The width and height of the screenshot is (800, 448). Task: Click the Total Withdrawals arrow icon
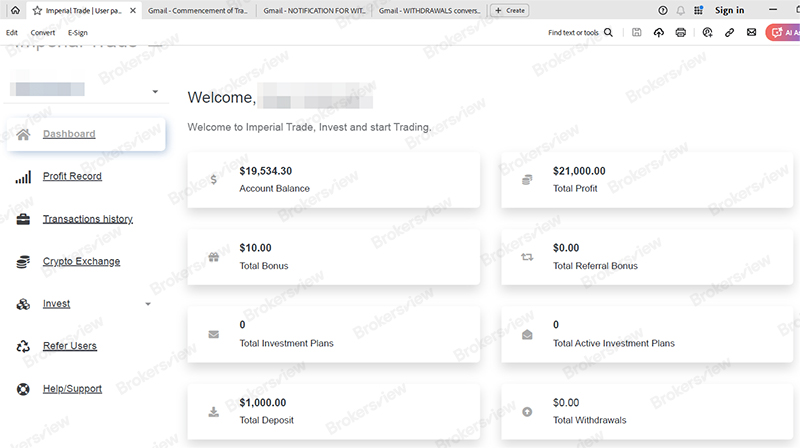click(527, 412)
